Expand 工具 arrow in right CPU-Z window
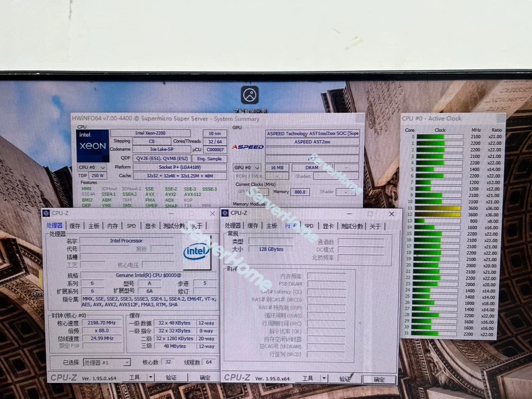 324,378
